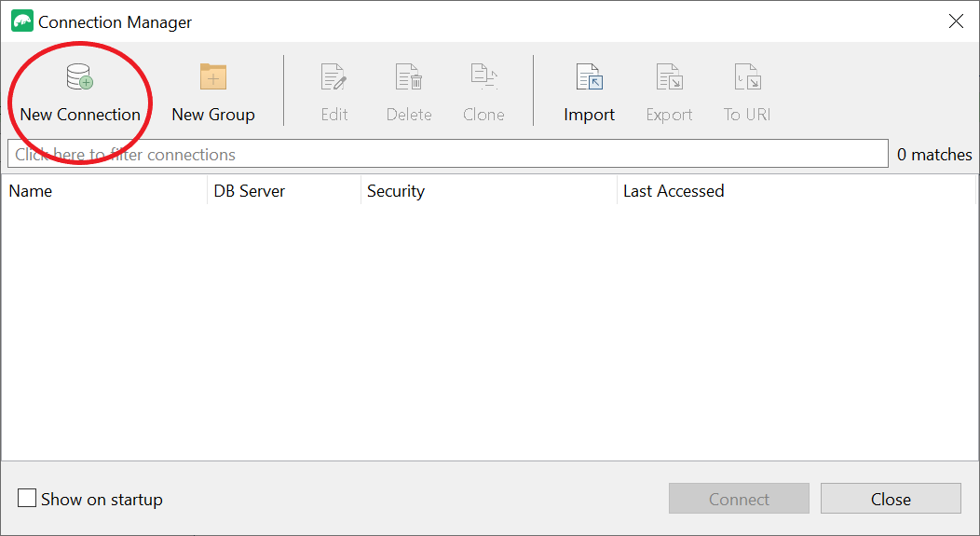Focus the filter connections search field
980x536 pixels.
(447, 155)
